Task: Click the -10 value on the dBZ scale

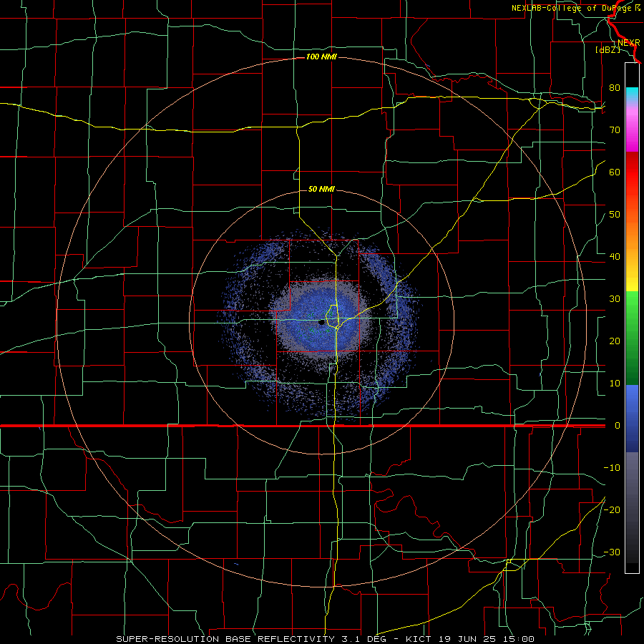Action: [612, 468]
